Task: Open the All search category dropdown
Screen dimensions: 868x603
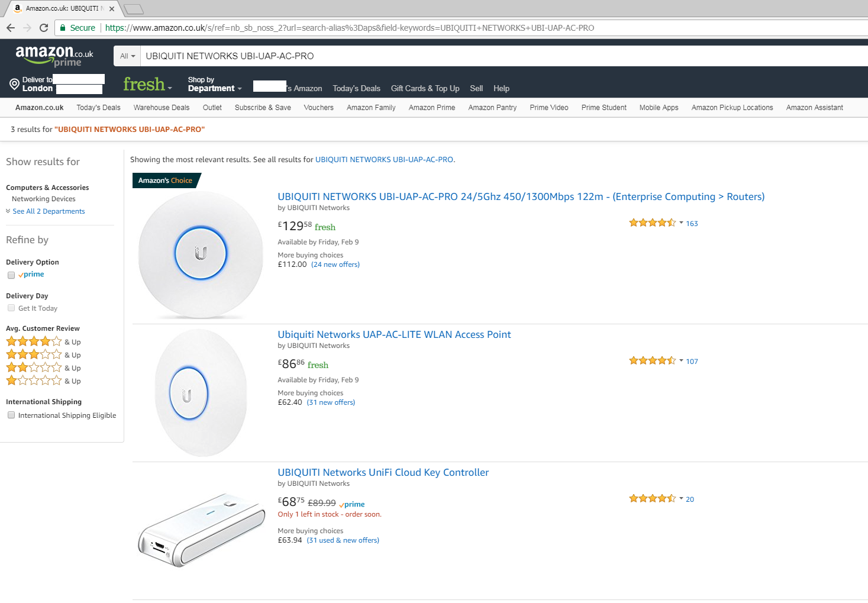Action: 127,56
